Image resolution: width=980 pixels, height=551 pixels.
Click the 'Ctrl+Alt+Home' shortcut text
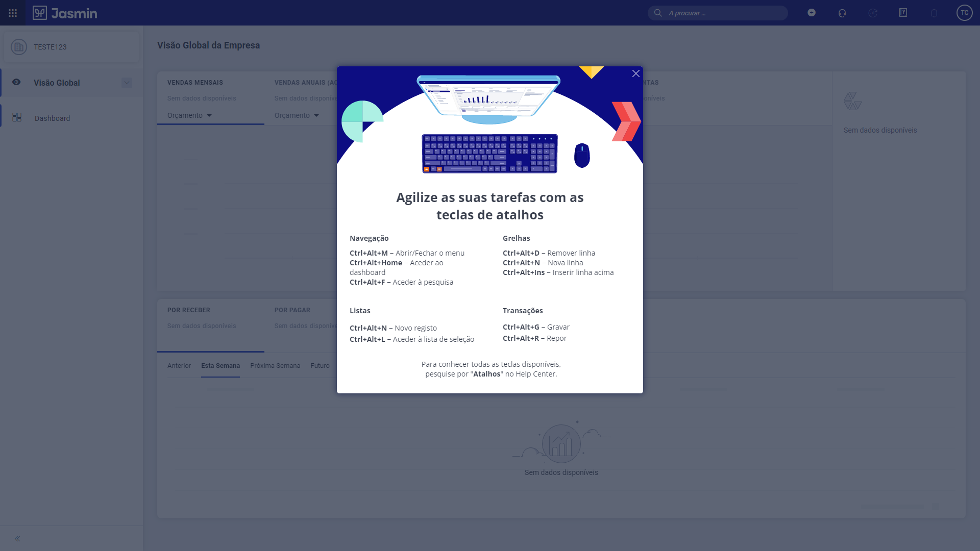click(x=376, y=263)
